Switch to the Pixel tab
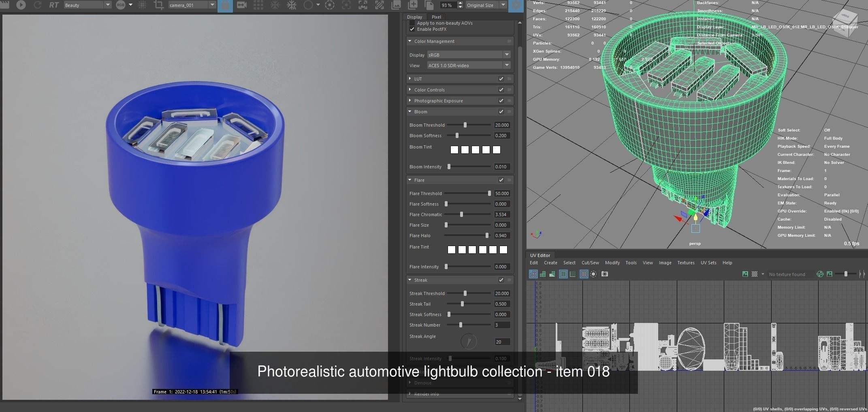This screenshot has width=868, height=412. [x=436, y=17]
